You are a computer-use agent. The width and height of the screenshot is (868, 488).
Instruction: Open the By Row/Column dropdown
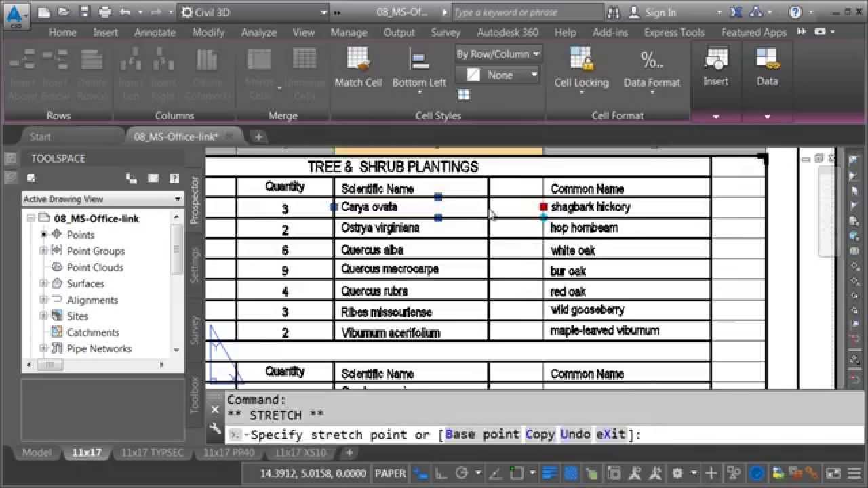pos(498,54)
